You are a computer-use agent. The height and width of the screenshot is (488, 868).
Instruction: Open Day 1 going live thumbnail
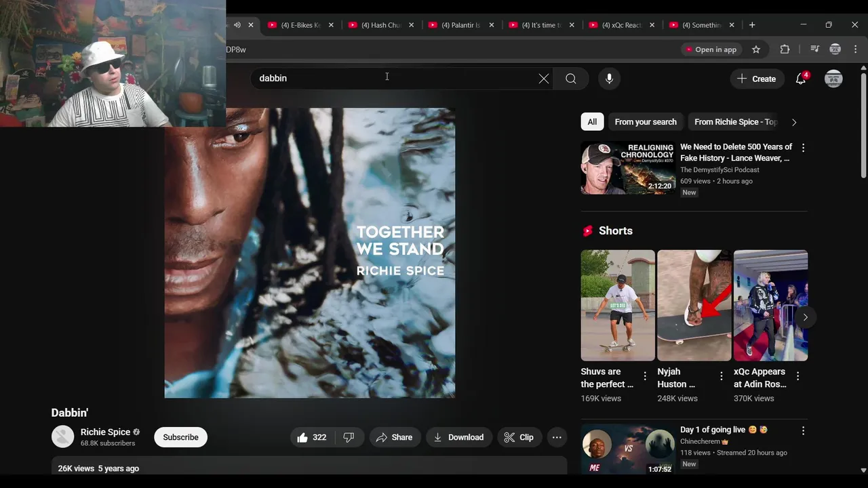click(628, 448)
